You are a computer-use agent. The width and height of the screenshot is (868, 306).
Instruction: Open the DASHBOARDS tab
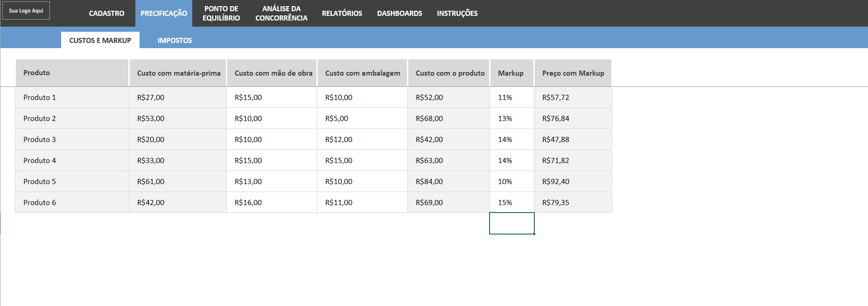399,14
